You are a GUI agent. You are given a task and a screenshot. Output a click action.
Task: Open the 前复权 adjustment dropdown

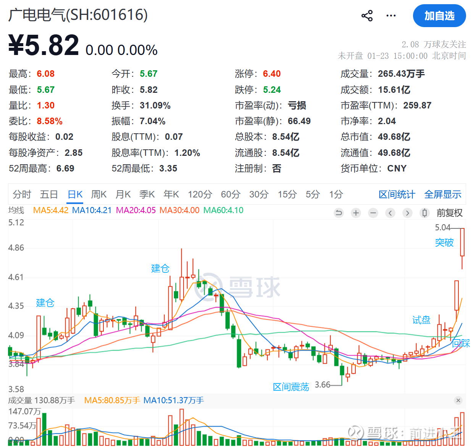(x=449, y=213)
